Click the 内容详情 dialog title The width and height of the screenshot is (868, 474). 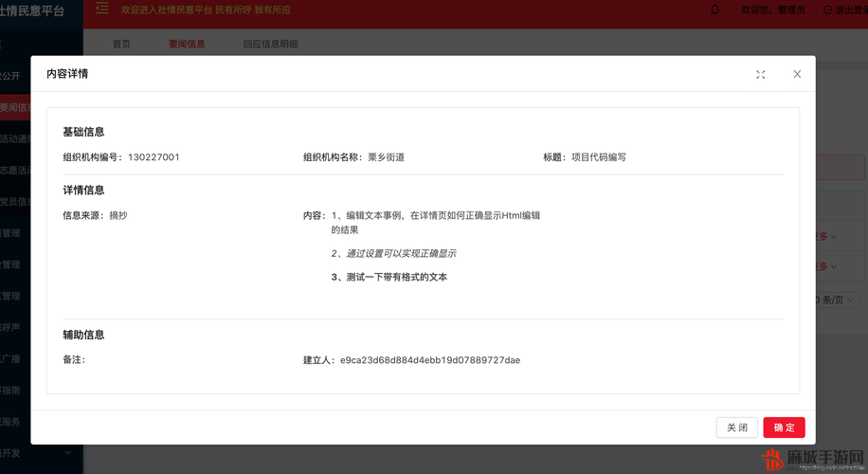pyautogui.click(x=67, y=74)
